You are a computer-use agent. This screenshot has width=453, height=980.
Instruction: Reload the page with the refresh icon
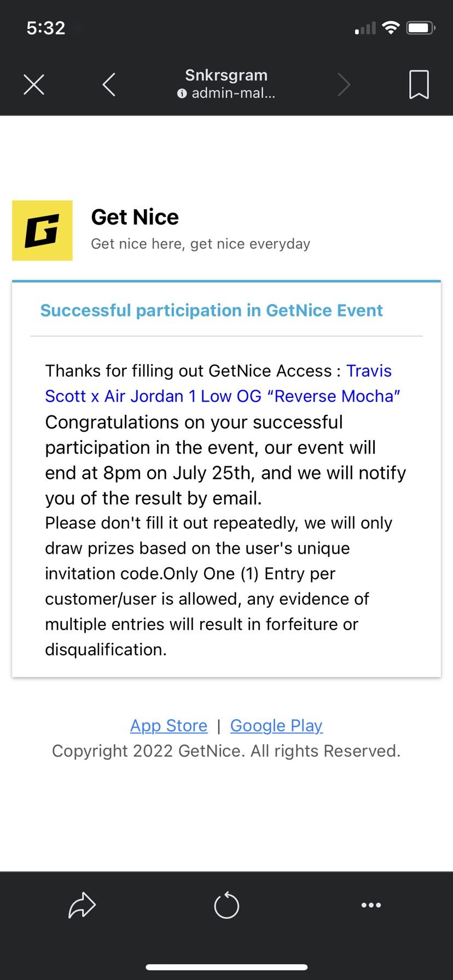(226, 906)
